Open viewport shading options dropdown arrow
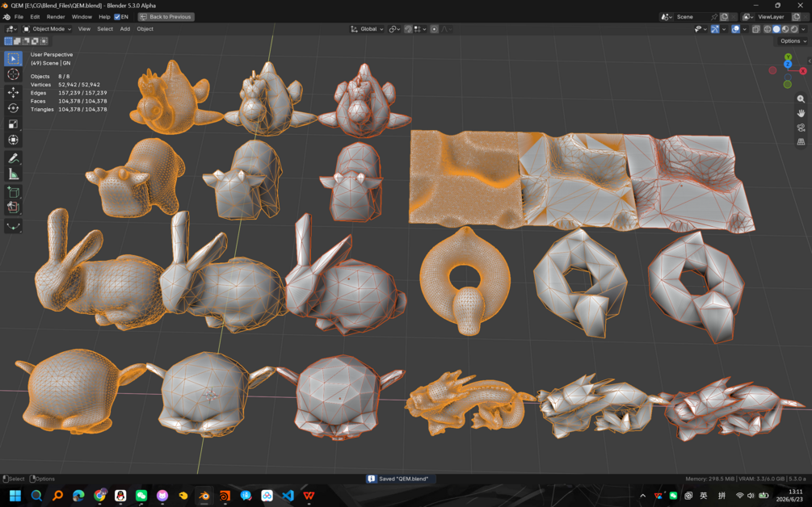 tap(803, 29)
